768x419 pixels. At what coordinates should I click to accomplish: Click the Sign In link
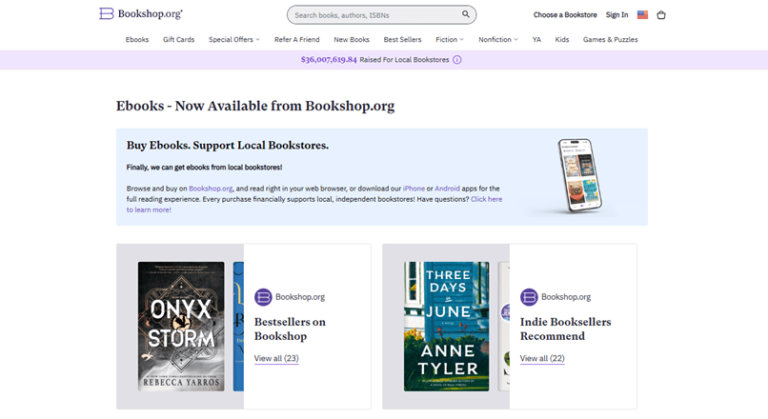617,15
